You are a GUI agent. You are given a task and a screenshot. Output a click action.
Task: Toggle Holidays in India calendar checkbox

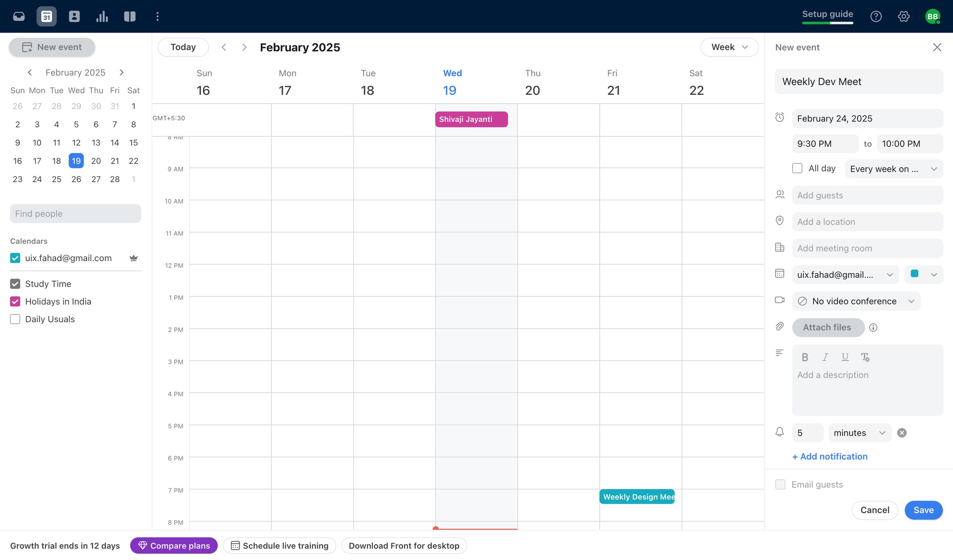coord(15,301)
